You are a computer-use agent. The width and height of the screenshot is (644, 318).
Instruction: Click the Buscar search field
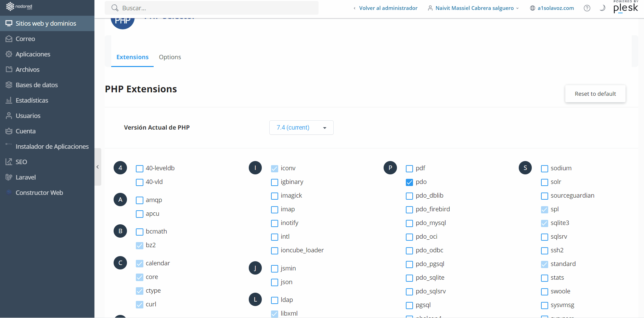212,8
